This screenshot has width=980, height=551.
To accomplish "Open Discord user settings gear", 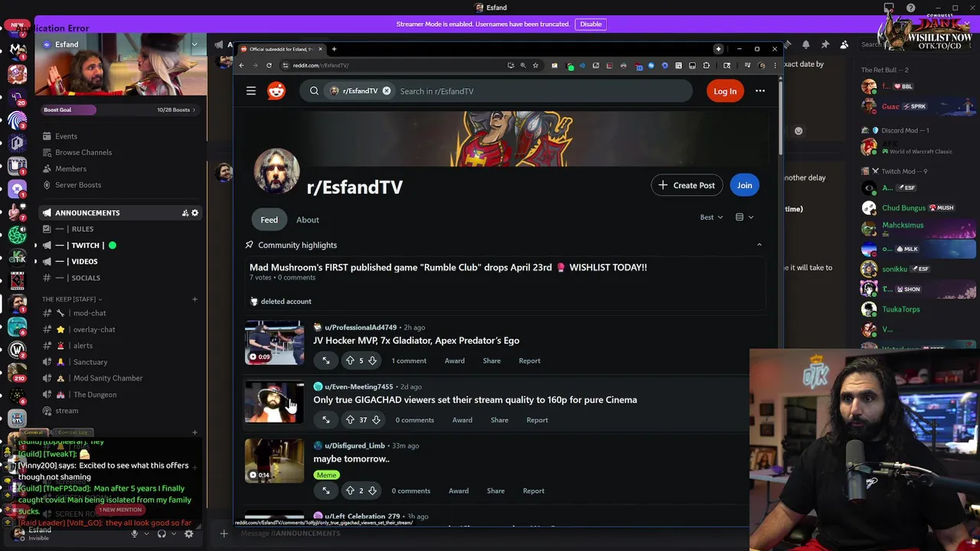I will pos(188,533).
